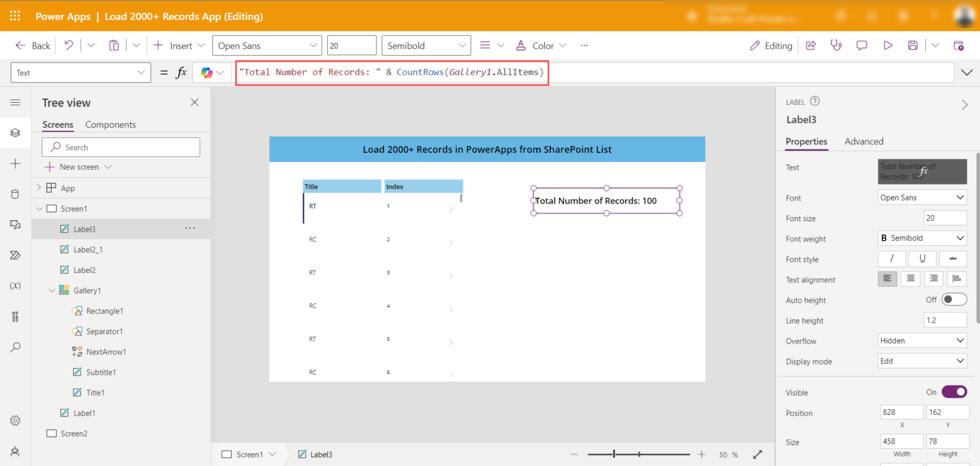980x466 pixels.
Task: Click the Share icon near Editing
Action: point(811,45)
